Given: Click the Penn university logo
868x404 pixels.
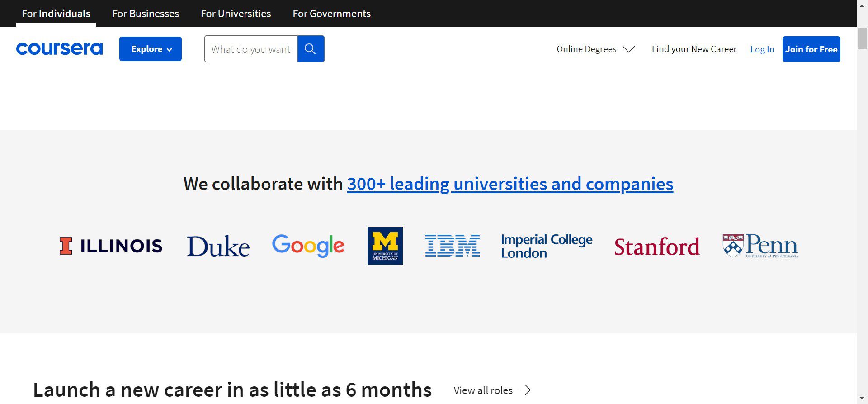Looking at the screenshot, I should click(x=760, y=246).
